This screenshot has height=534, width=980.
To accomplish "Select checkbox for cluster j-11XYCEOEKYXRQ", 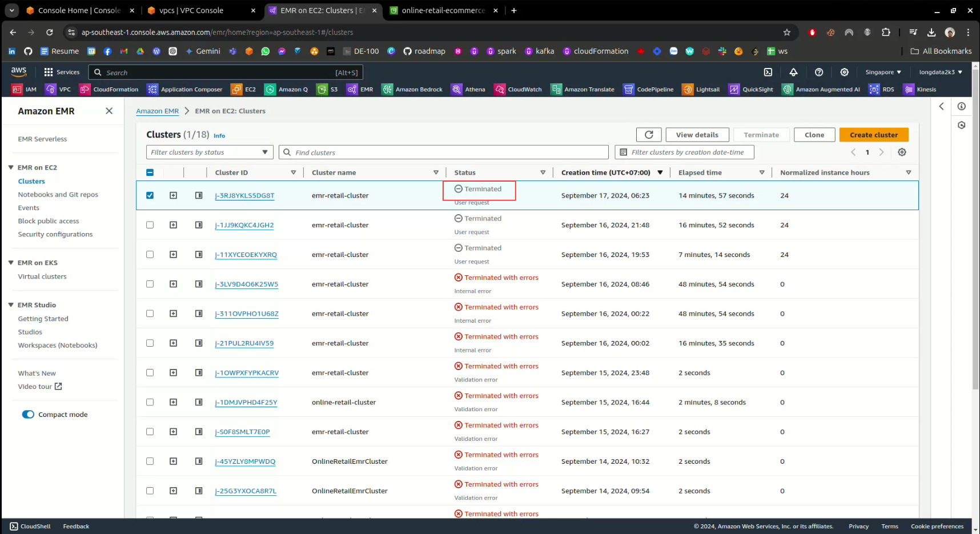I will coord(150,255).
